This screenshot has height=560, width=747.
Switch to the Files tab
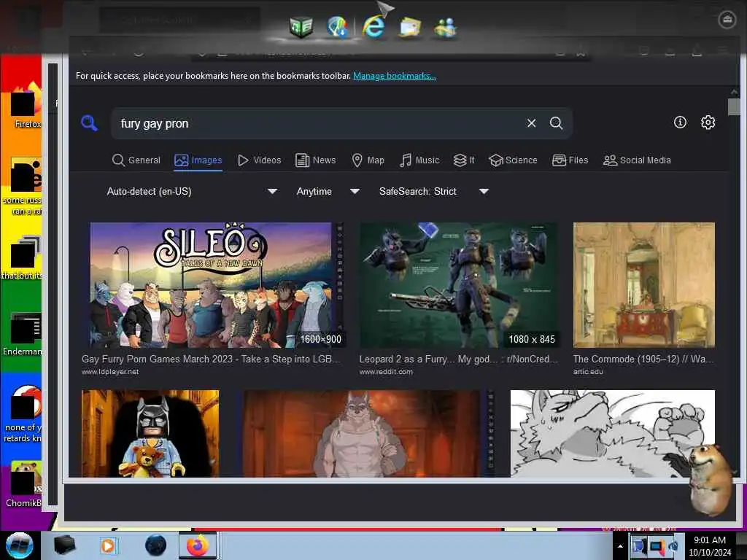click(570, 160)
